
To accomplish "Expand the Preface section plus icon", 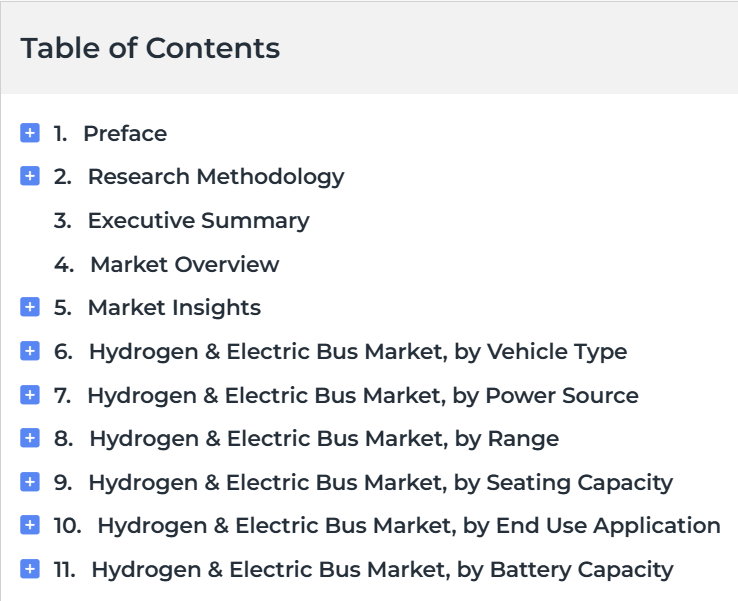I will point(30,133).
